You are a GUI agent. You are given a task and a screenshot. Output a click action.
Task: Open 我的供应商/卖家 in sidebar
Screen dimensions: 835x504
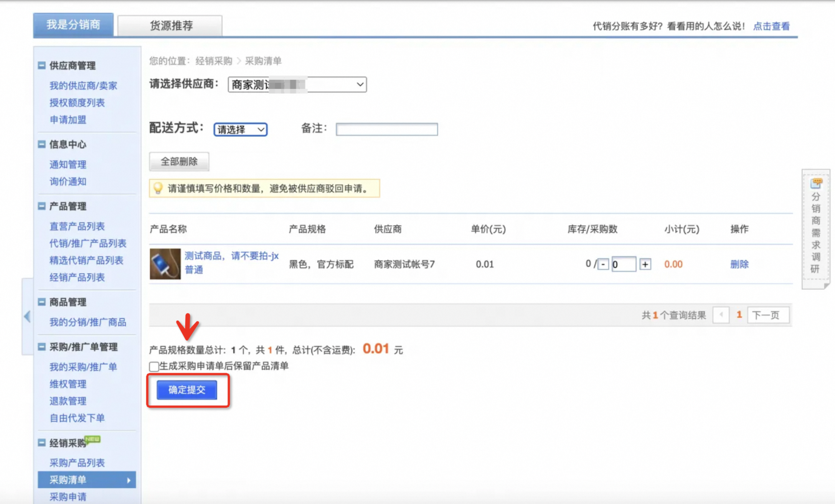[x=83, y=86]
